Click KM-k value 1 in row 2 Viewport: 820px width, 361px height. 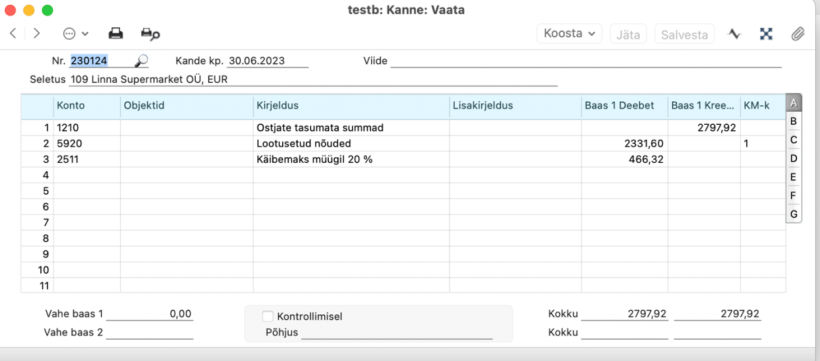pyautogui.click(x=762, y=143)
